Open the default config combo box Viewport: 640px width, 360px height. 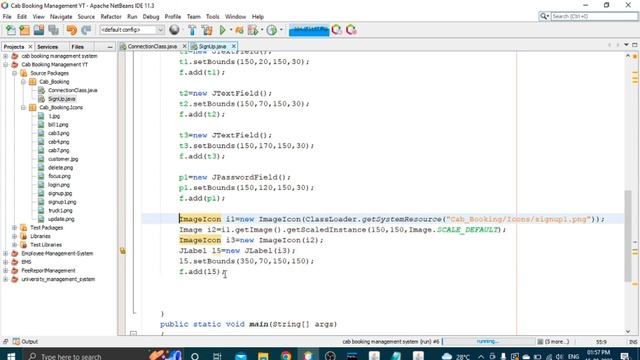pos(131,30)
